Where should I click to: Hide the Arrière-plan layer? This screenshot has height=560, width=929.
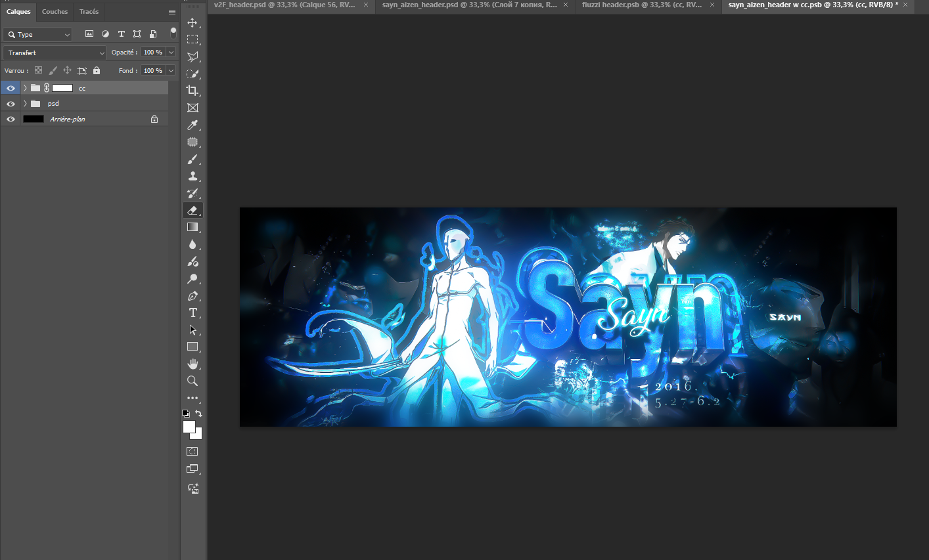[x=11, y=119]
